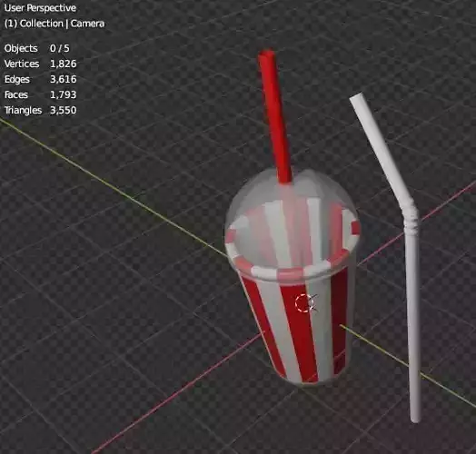Select the red striped cup body
The height and width of the screenshot is (454, 476).
(x=298, y=328)
